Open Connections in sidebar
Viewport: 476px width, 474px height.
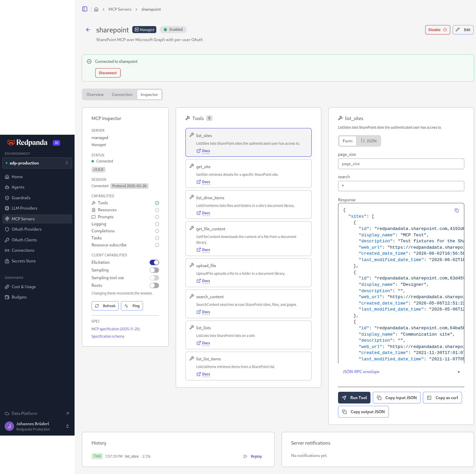pyautogui.click(x=37, y=250)
